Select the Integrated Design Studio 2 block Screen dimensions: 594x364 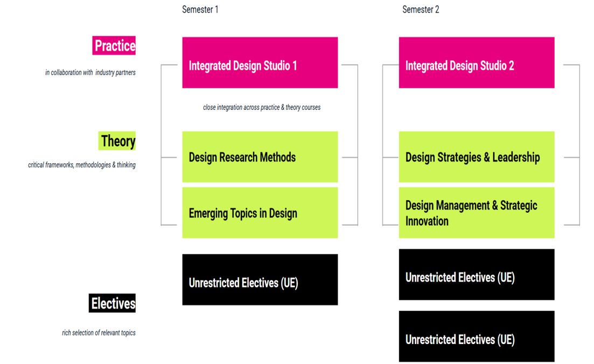477,62
